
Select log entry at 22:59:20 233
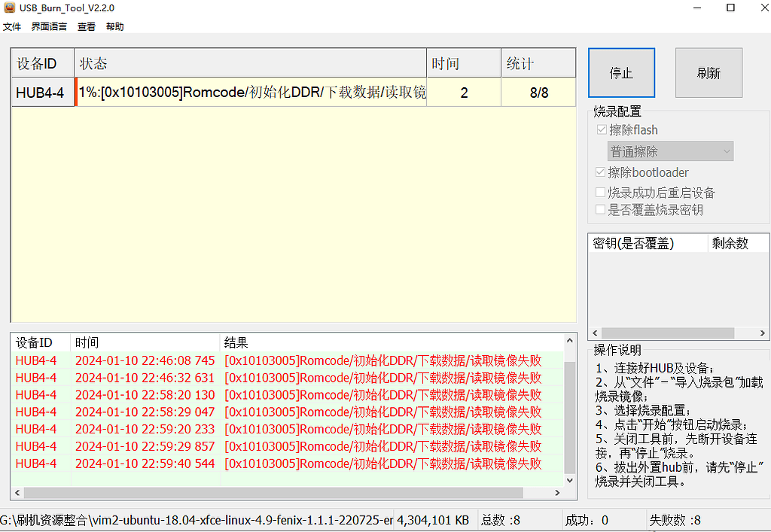click(x=287, y=429)
